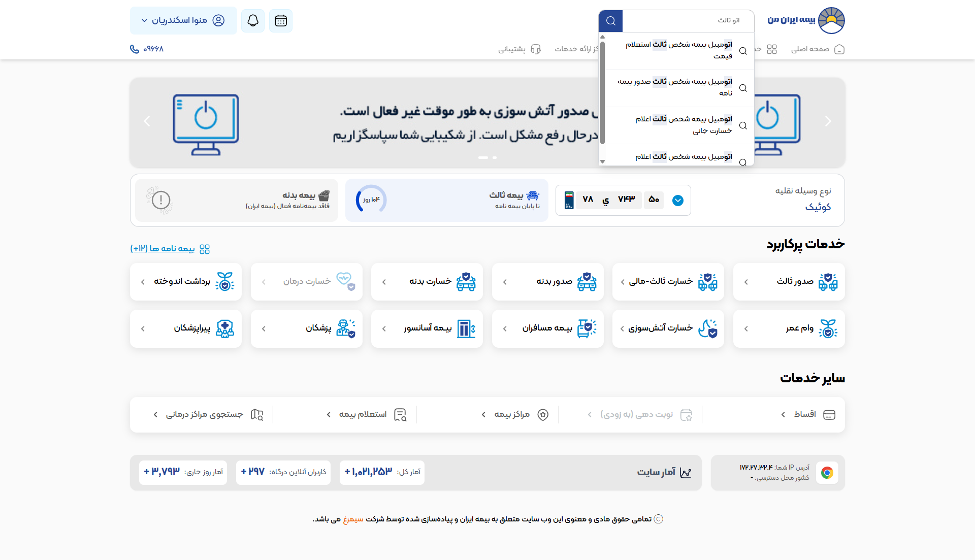
Task: Click the phone icon next to ۰۹۶۶۸
Action: click(x=134, y=49)
